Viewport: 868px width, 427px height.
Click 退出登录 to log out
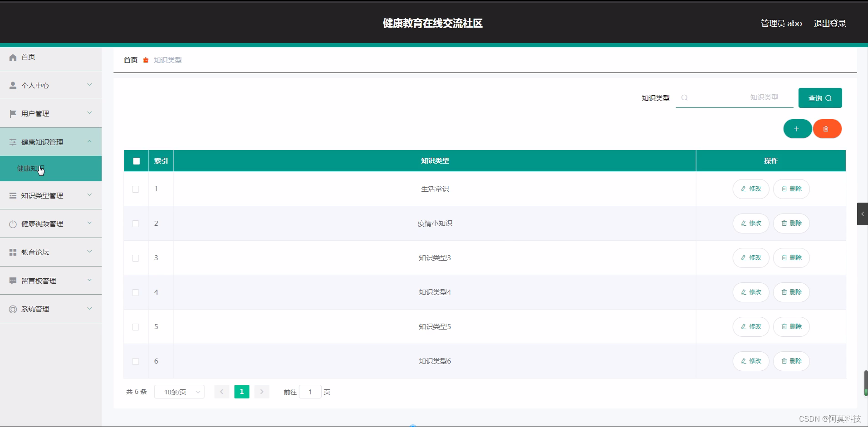(x=830, y=23)
